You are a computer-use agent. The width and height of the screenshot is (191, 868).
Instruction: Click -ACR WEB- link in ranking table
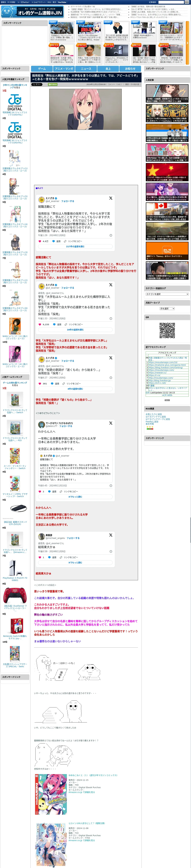[167, 395]
